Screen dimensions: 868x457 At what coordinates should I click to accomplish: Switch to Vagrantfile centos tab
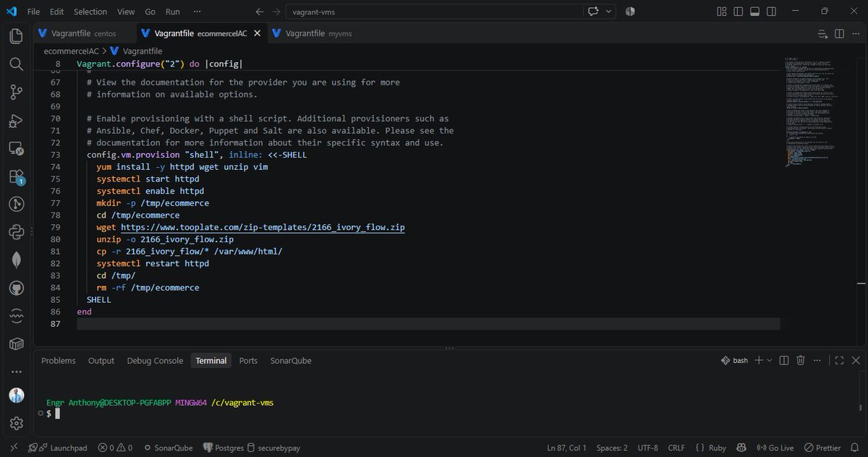tap(84, 33)
